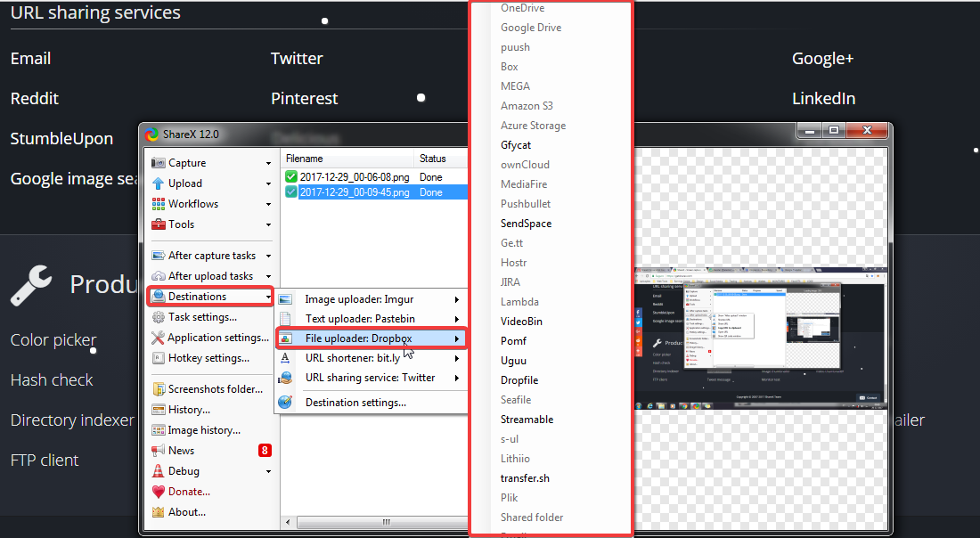
Task: Select Dropfile in uploader list
Action: [519, 380]
